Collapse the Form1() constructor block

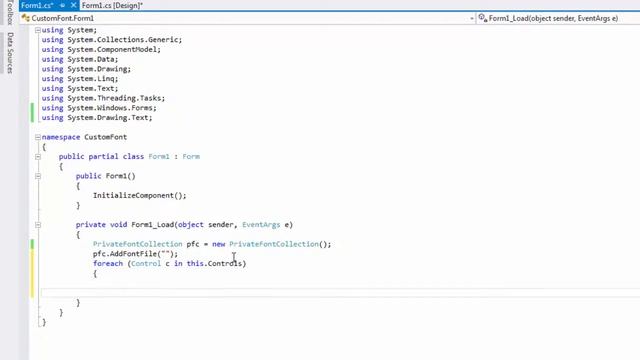38,176
